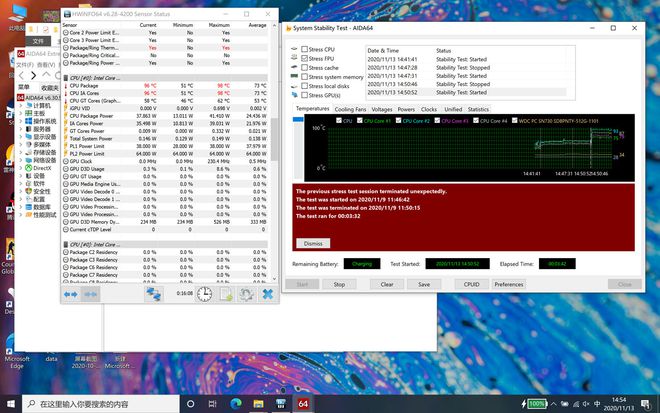Enable Stress local disks checkbox

pos(304,86)
